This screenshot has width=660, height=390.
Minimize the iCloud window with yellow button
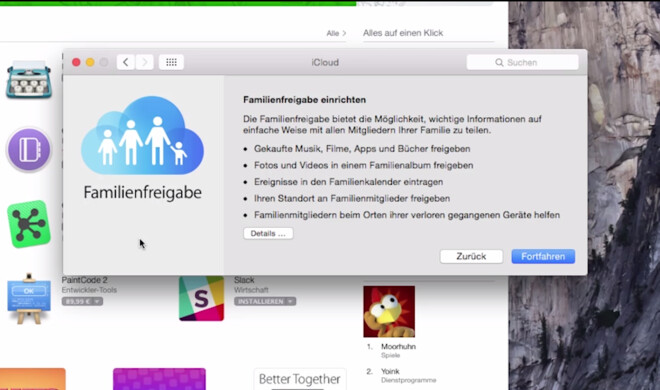click(90, 62)
